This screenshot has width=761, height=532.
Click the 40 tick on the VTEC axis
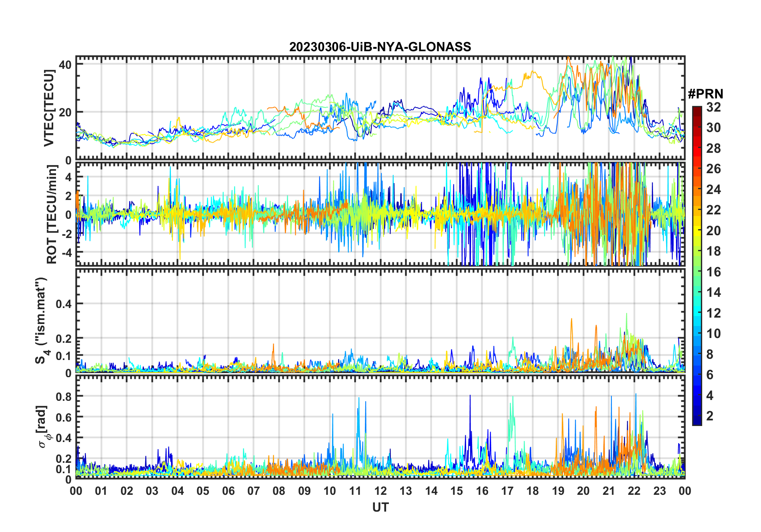(65, 64)
